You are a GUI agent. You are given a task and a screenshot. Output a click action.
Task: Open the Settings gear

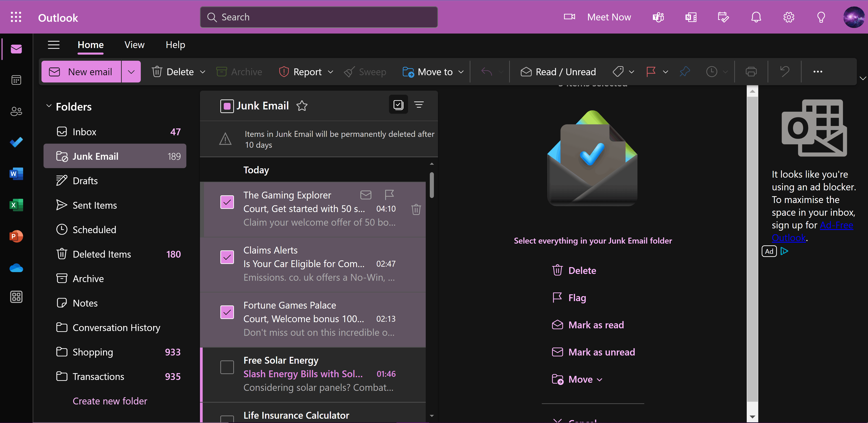[x=788, y=17]
